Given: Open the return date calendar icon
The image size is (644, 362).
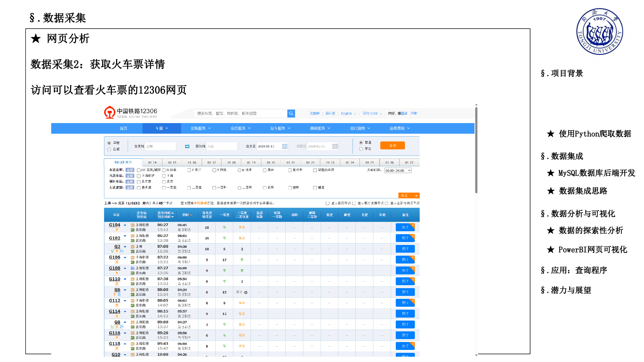Looking at the screenshot, I should 335,146.
